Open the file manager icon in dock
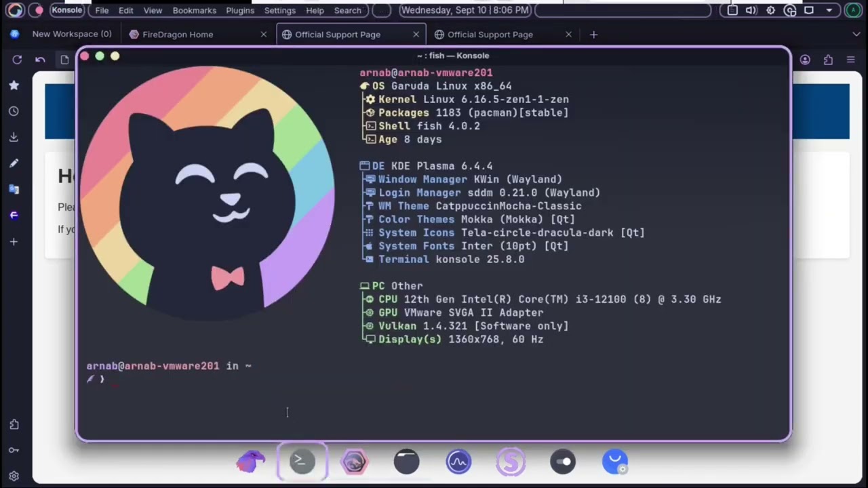This screenshot has height=488, width=868. point(406,462)
